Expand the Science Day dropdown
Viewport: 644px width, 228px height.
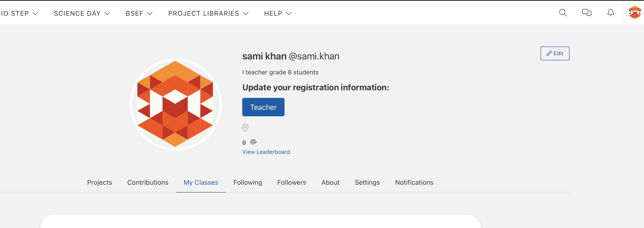[x=82, y=13]
